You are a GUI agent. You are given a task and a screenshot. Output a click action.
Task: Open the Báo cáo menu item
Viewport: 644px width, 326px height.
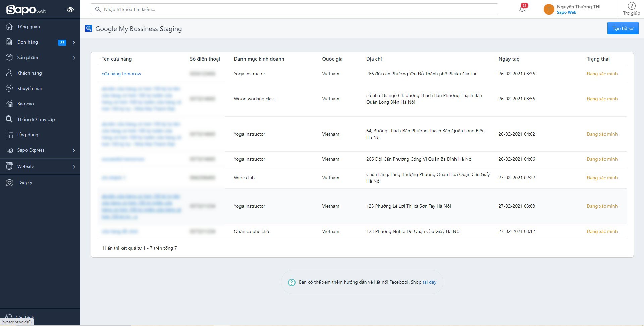(40, 104)
